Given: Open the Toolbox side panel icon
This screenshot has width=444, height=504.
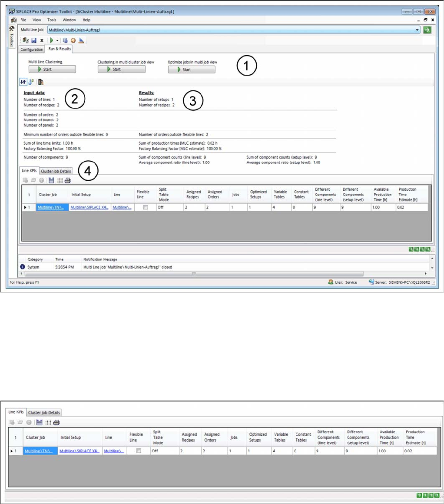Looking at the screenshot, I should coord(12,29).
